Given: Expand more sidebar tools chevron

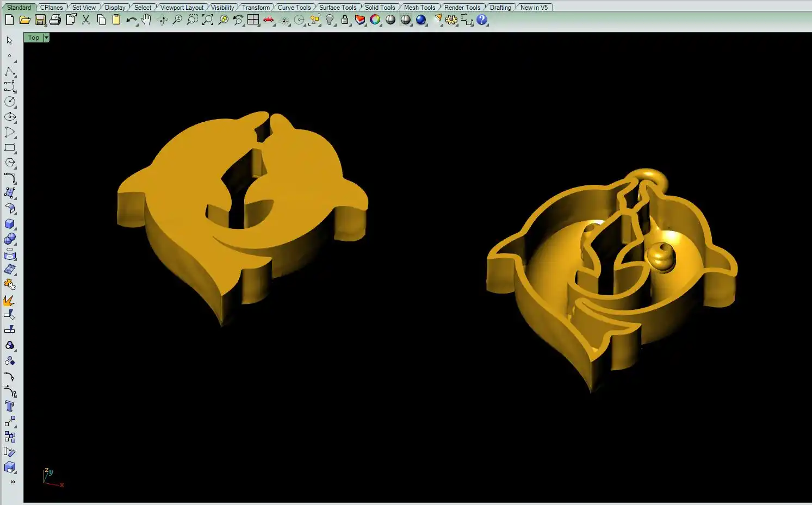Looking at the screenshot, I should (13, 482).
